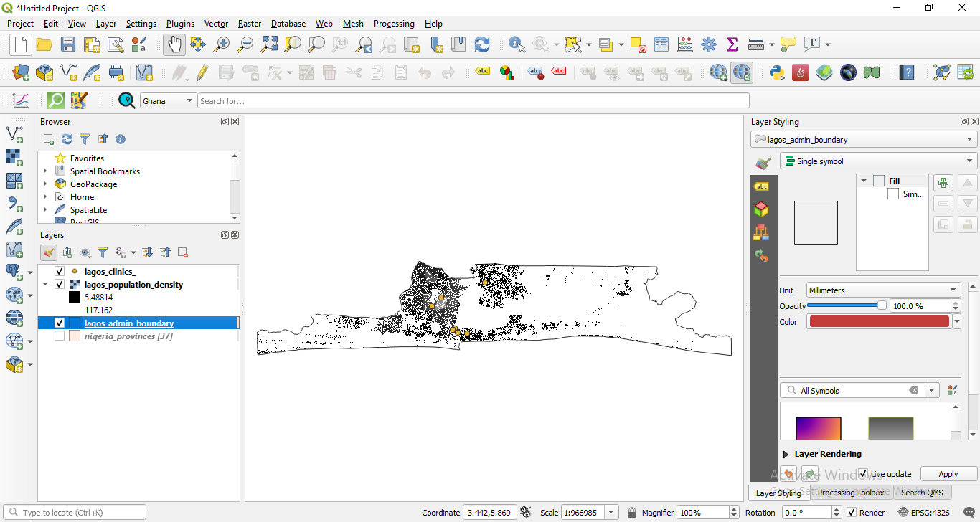Select Favorites in the Browser panel

coord(87,158)
